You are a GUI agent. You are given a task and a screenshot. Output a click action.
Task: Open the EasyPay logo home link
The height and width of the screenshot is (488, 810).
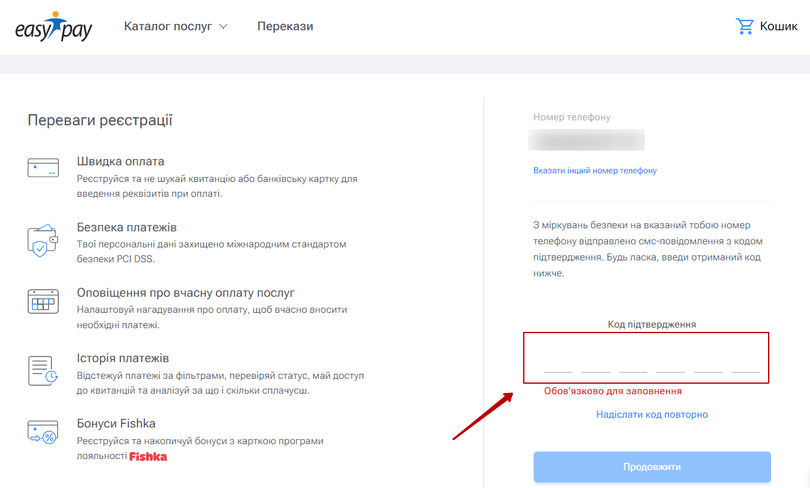coord(53,26)
